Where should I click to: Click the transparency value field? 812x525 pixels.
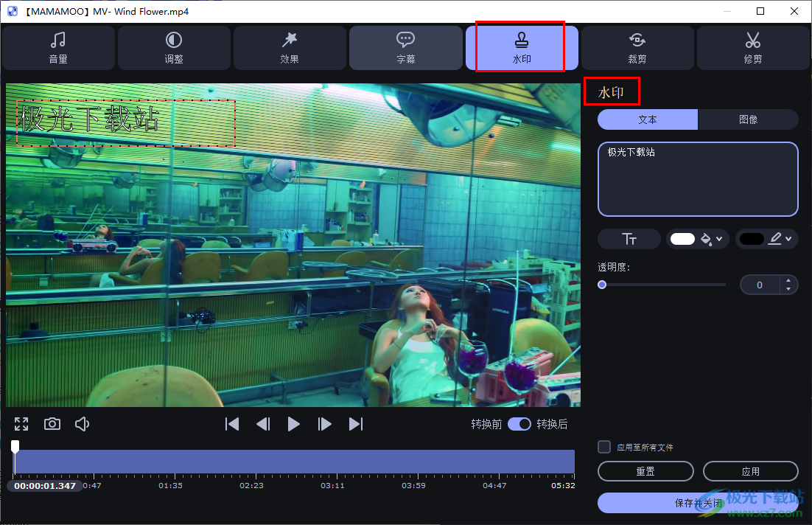tap(760, 285)
